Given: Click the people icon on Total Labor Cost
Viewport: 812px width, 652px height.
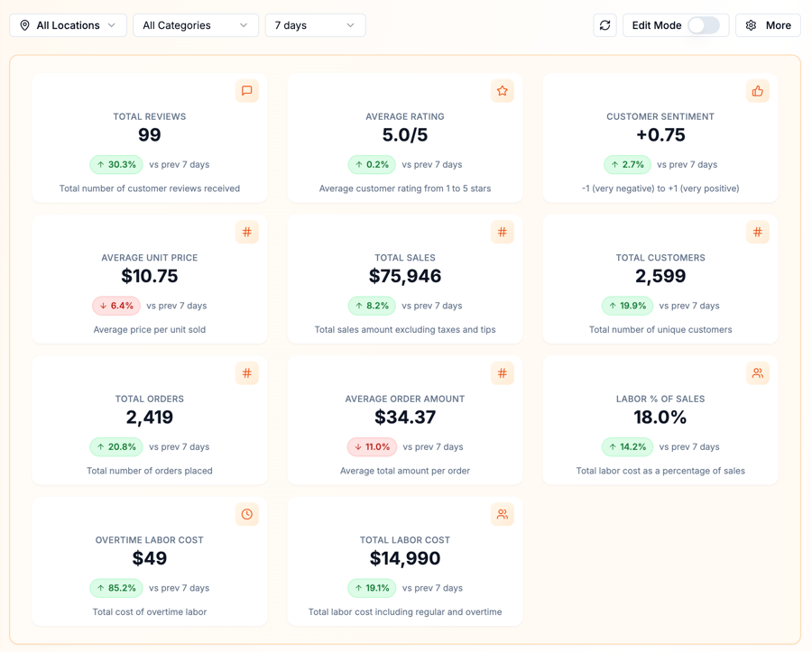Looking at the screenshot, I should pos(503,515).
